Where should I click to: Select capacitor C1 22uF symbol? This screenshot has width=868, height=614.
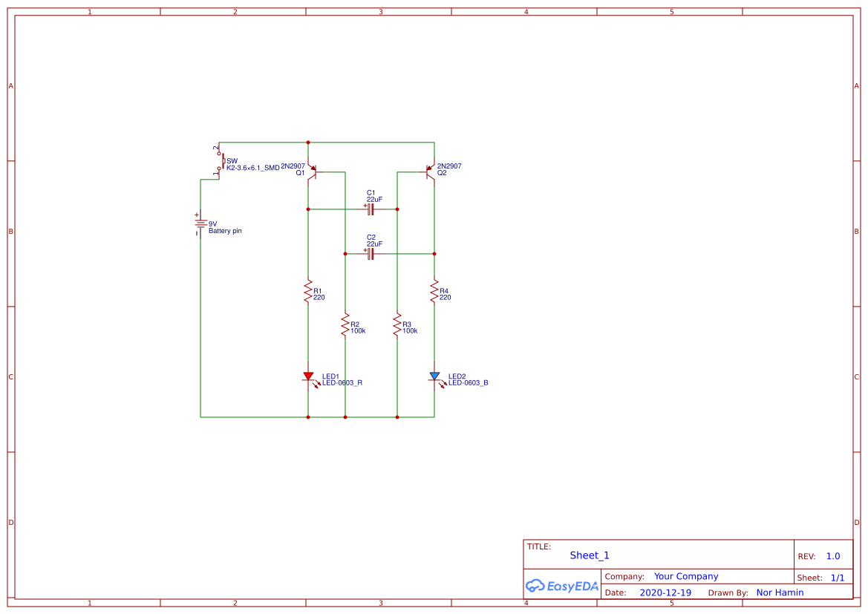(x=370, y=209)
